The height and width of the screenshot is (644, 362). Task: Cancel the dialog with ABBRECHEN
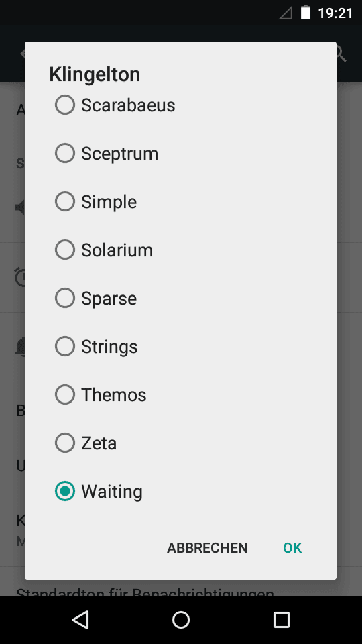coord(207,548)
